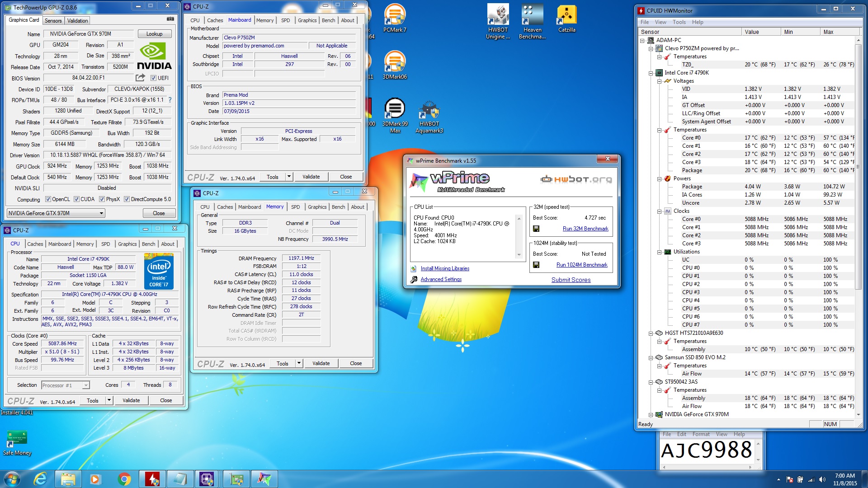Open Chrome from taskbar
The height and width of the screenshot is (488, 868).
pos(124,479)
